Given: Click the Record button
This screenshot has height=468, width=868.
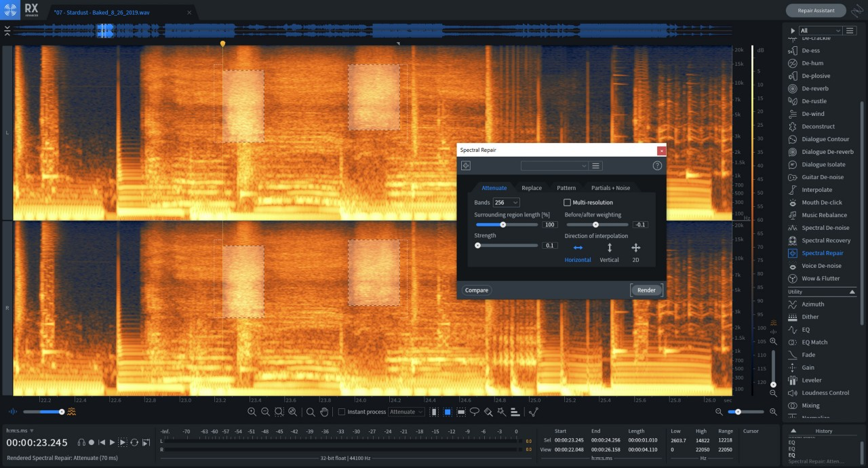Looking at the screenshot, I should coord(92,442).
